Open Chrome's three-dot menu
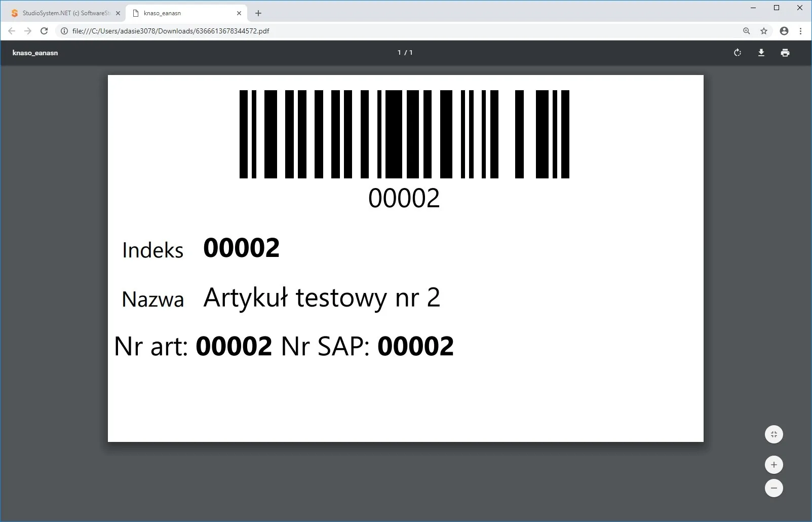 800,31
